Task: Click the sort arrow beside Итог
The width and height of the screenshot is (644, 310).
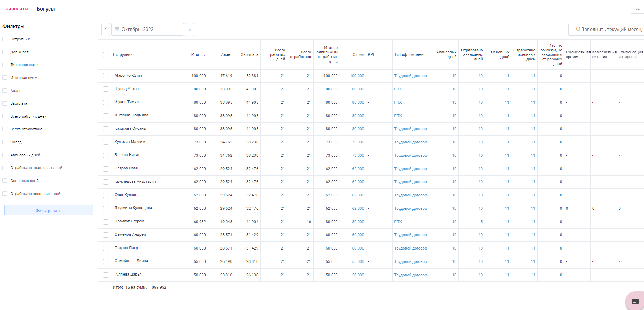Action: (x=204, y=55)
